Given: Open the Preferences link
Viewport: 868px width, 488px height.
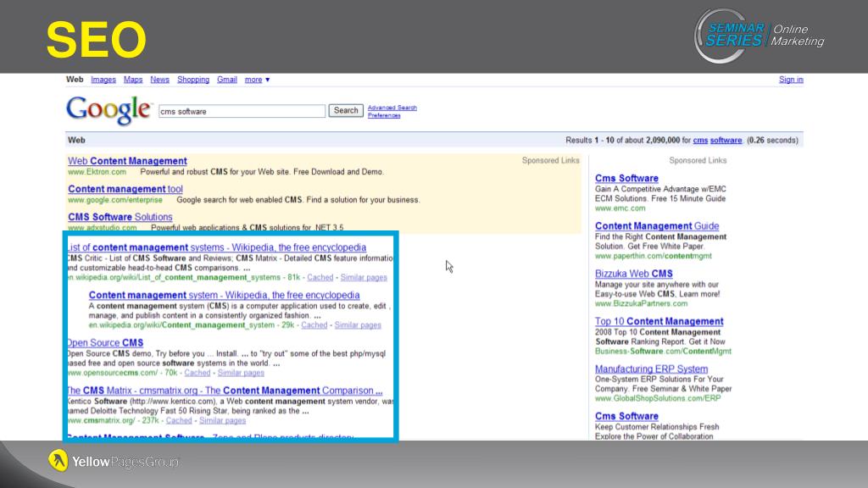Looking at the screenshot, I should (x=384, y=115).
